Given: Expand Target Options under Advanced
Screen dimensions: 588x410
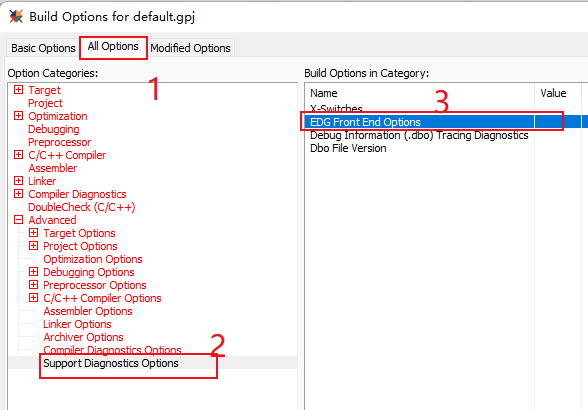Looking at the screenshot, I should 33,233.
